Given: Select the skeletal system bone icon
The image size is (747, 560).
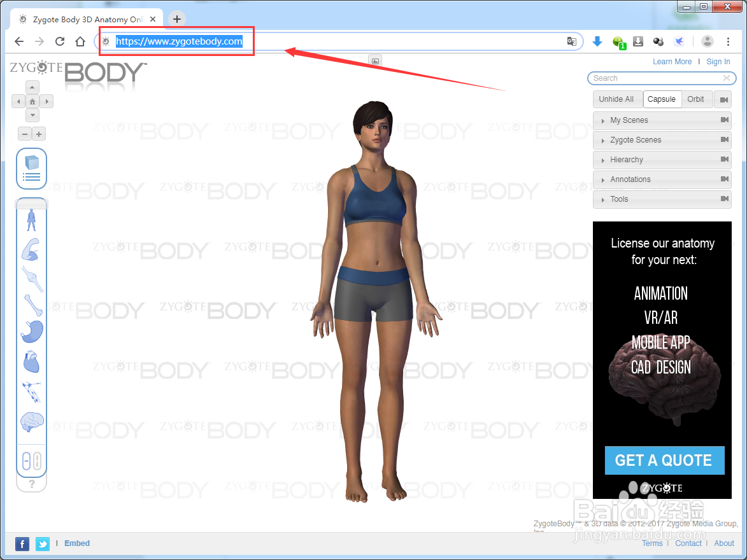Looking at the screenshot, I should point(33,305).
